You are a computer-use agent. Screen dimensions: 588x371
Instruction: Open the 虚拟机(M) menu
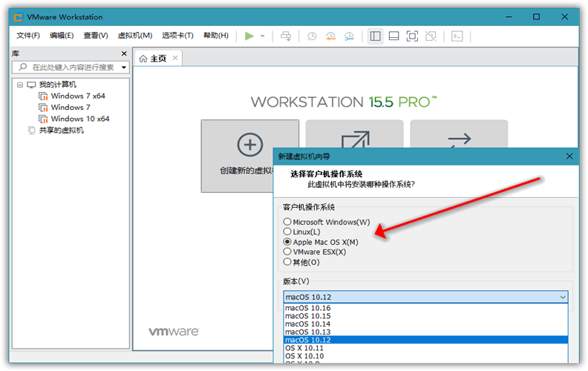(135, 36)
